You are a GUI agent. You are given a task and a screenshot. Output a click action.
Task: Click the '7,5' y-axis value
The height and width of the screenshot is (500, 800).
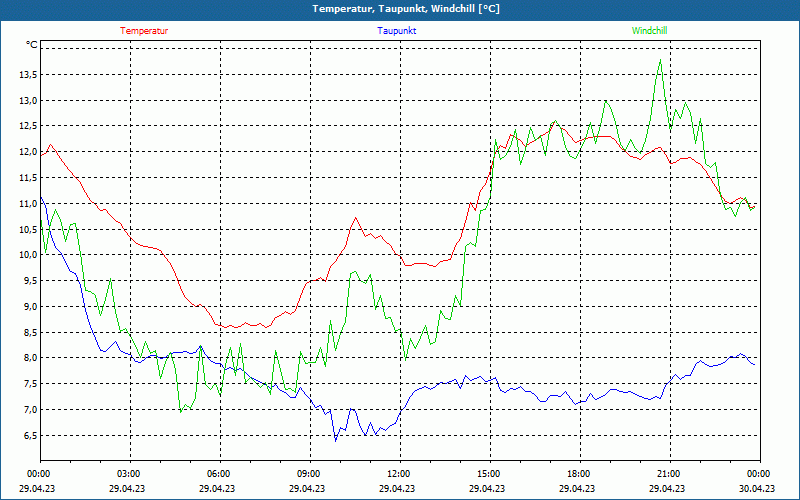tap(30, 384)
